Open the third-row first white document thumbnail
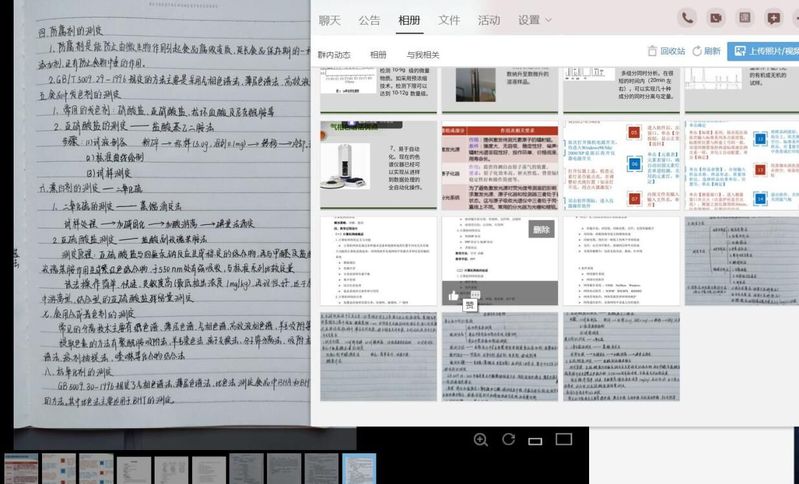The height and width of the screenshot is (484, 799). click(x=378, y=260)
